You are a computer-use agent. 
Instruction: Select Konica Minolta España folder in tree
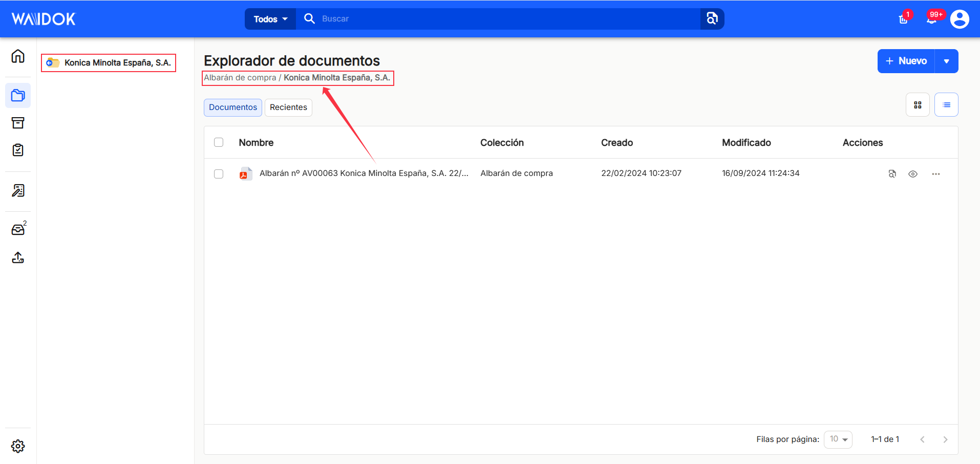pyautogui.click(x=117, y=63)
